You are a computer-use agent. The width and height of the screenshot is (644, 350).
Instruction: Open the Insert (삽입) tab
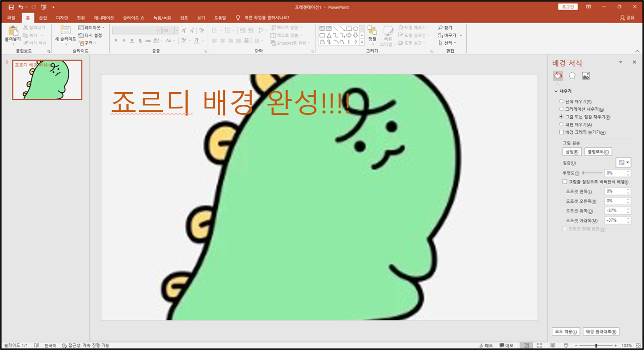click(x=43, y=18)
